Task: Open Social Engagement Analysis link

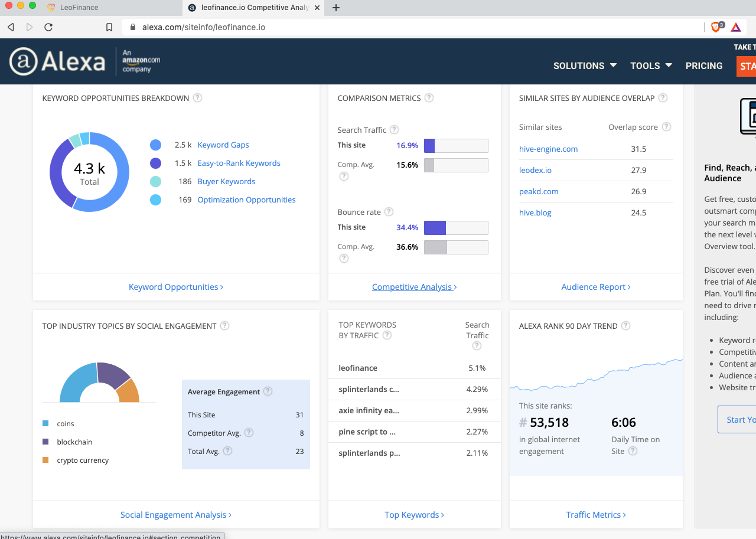Action: tap(176, 515)
